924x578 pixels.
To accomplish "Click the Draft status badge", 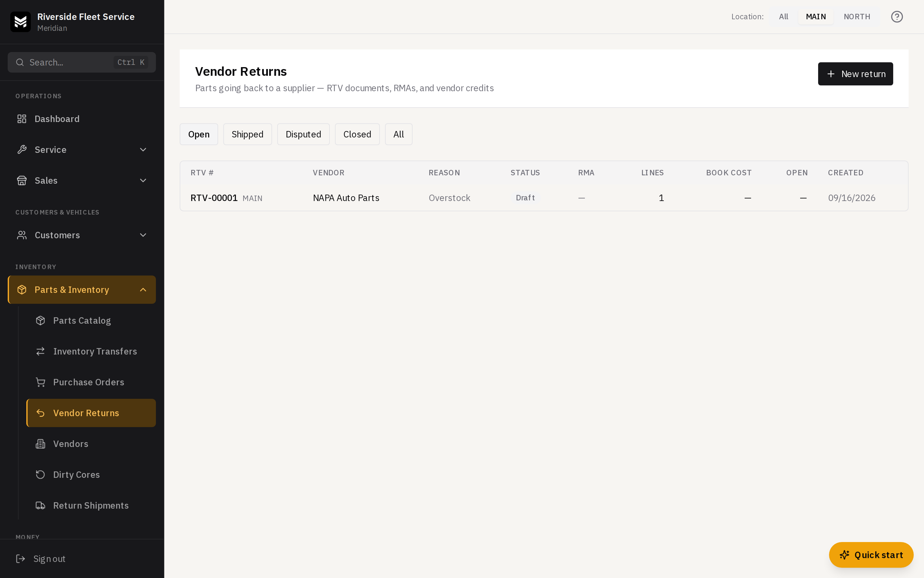I will 525,197.
